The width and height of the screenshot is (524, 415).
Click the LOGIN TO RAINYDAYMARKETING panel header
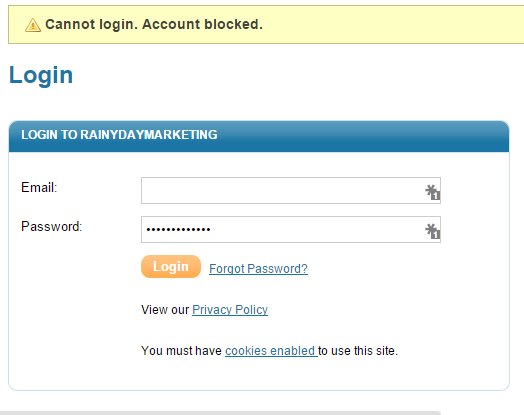(x=259, y=135)
